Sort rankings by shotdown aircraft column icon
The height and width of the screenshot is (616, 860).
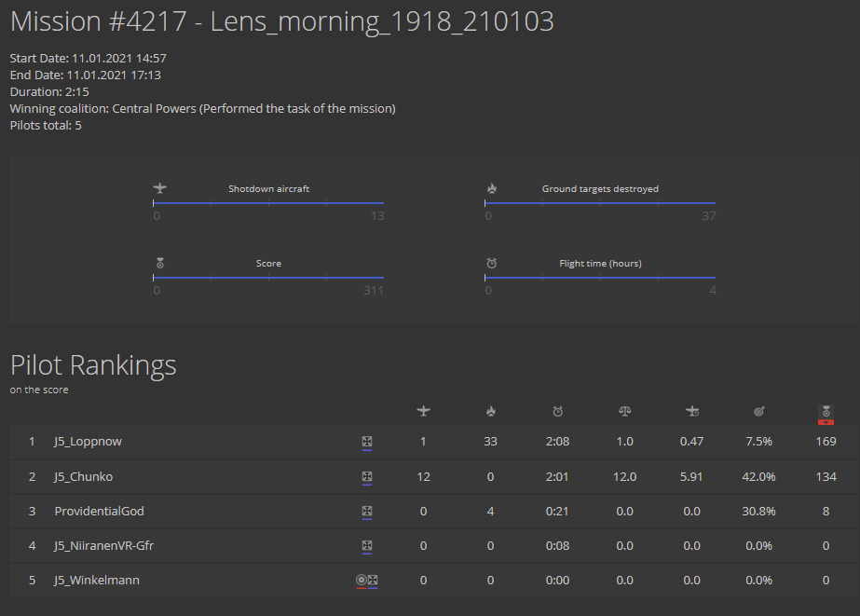coord(423,411)
